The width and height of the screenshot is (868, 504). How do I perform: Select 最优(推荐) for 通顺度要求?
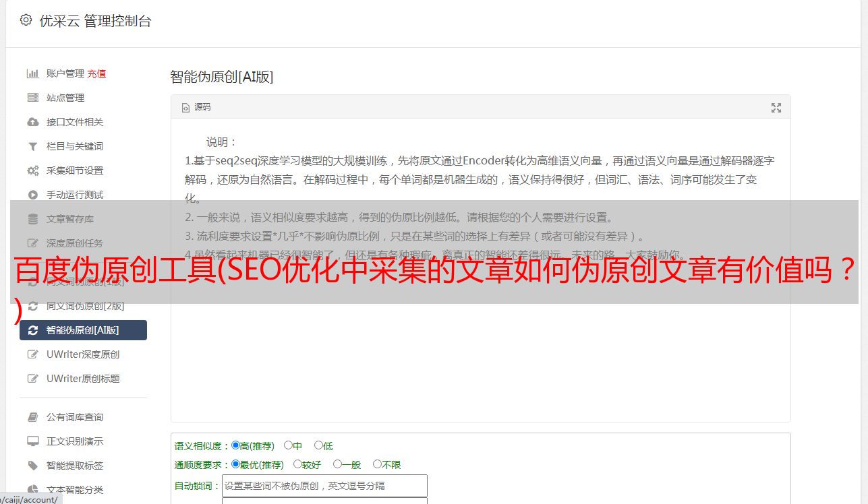235,464
